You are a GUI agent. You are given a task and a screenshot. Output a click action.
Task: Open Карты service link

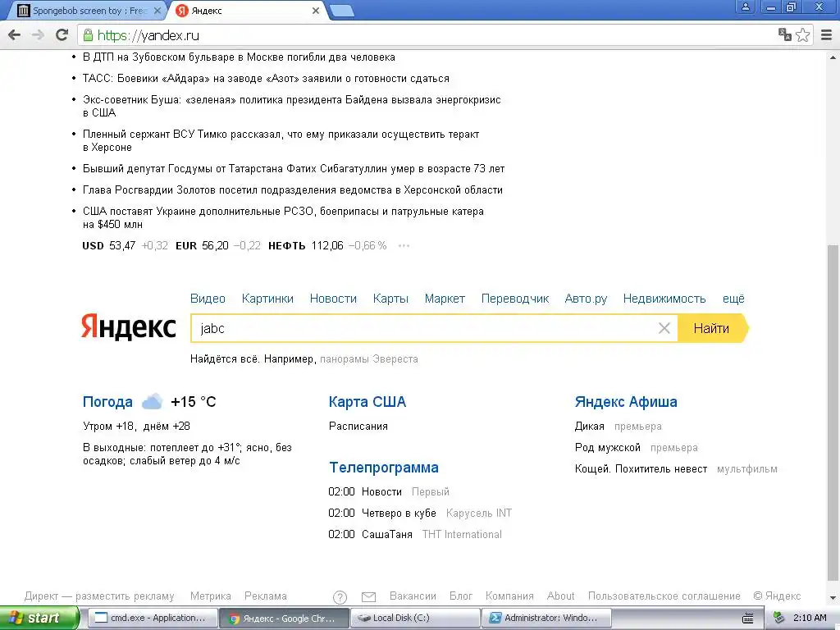point(390,299)
